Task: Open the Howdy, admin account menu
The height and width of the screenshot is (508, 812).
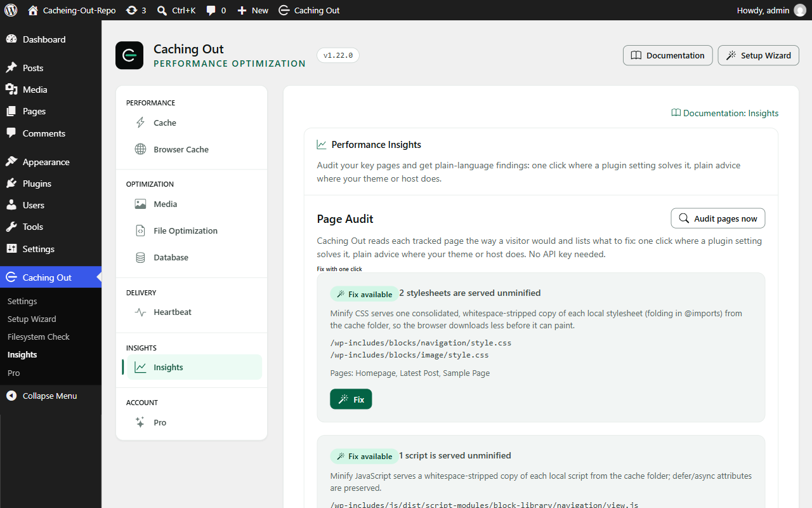Action: pos(771,10)
